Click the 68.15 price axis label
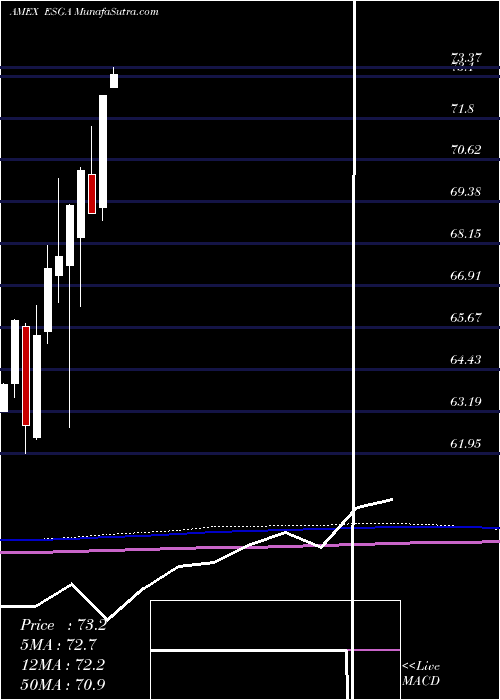Screen dimensions: 500x700 coord(466,234)
